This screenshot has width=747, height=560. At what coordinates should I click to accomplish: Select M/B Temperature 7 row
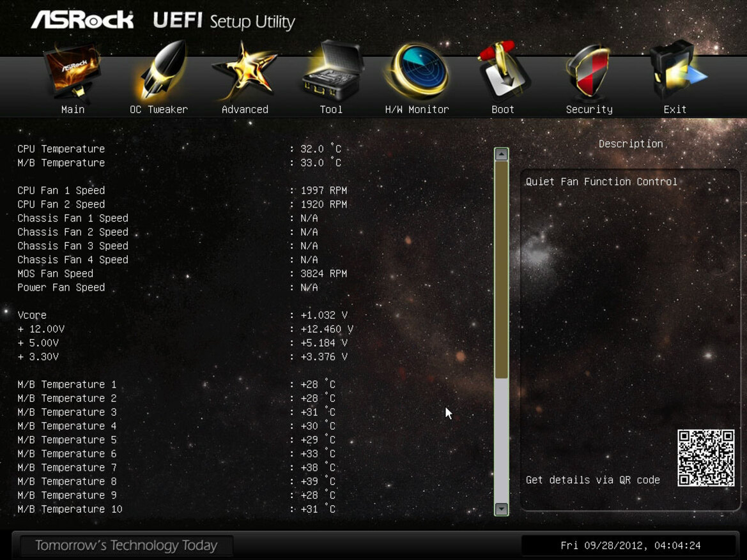177,467
